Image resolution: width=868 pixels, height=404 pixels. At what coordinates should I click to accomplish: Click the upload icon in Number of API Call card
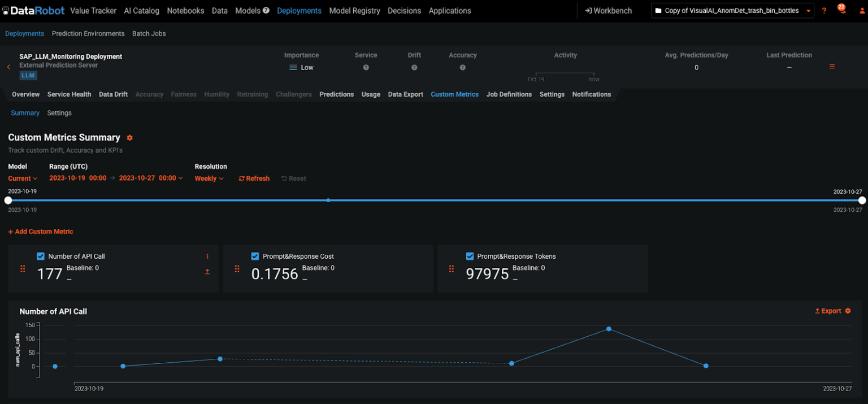pyautogui.click(x=207, y=271)
